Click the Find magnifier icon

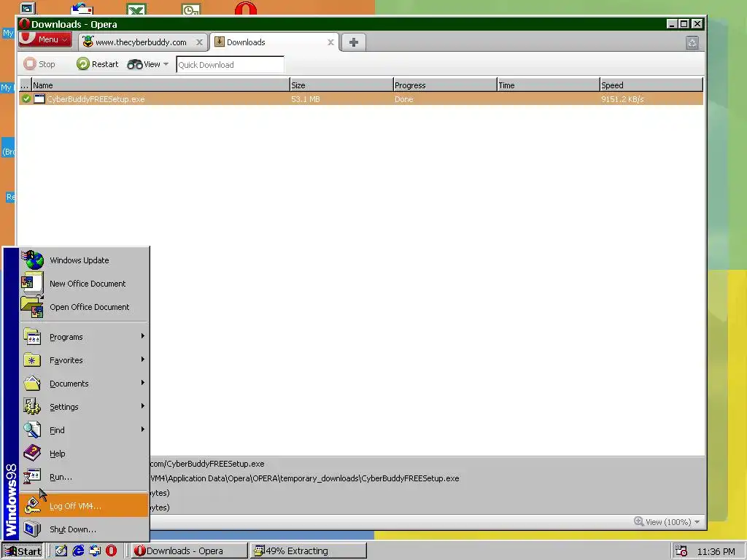[x=32, y=430]
